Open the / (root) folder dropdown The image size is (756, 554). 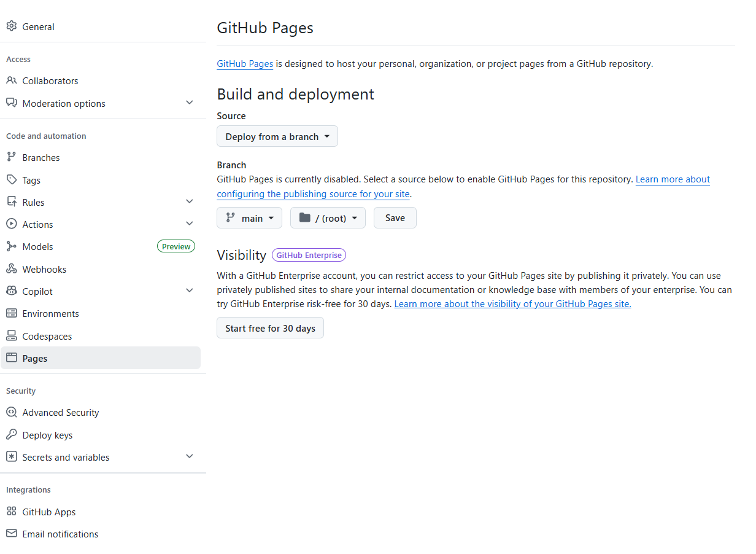[328, 217]
